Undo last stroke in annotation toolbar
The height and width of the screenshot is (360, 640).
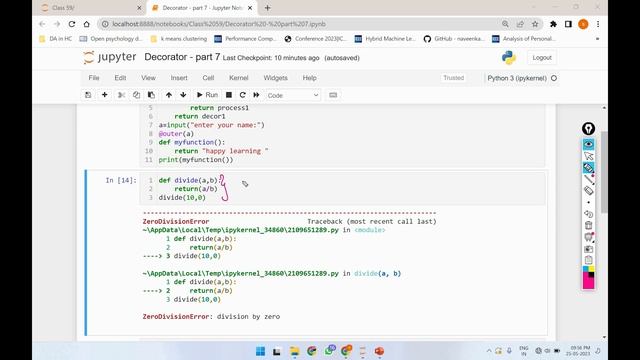point(588,214)
